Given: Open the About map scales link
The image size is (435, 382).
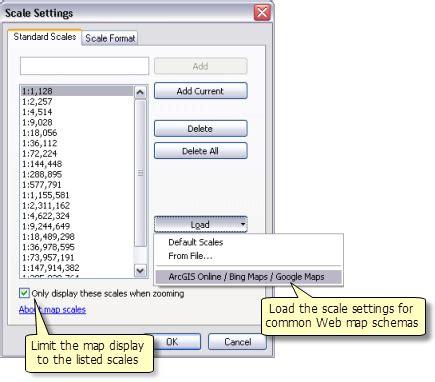Looking at the screenshot, I should [52, 310].
